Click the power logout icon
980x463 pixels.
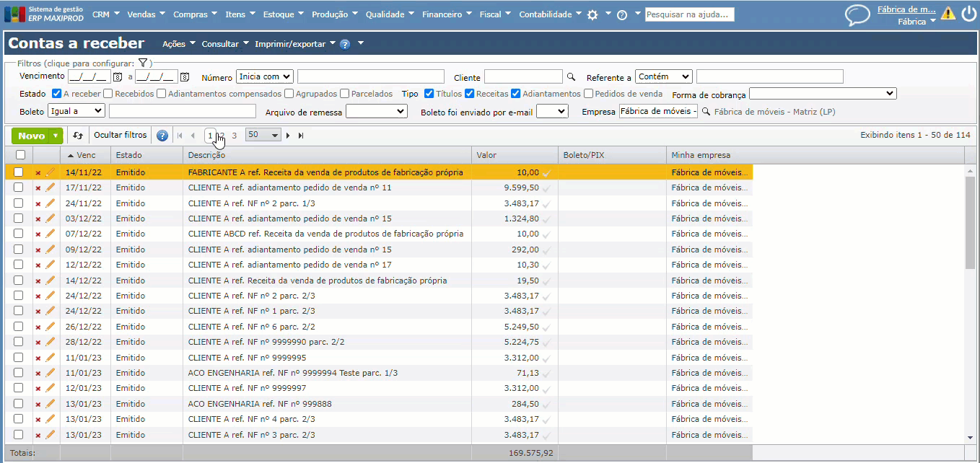point(968,14)
